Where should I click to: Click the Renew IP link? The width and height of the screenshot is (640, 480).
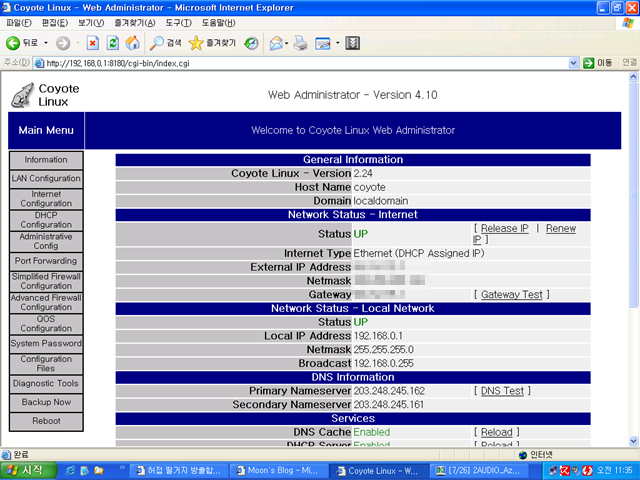tap(560, 229)
